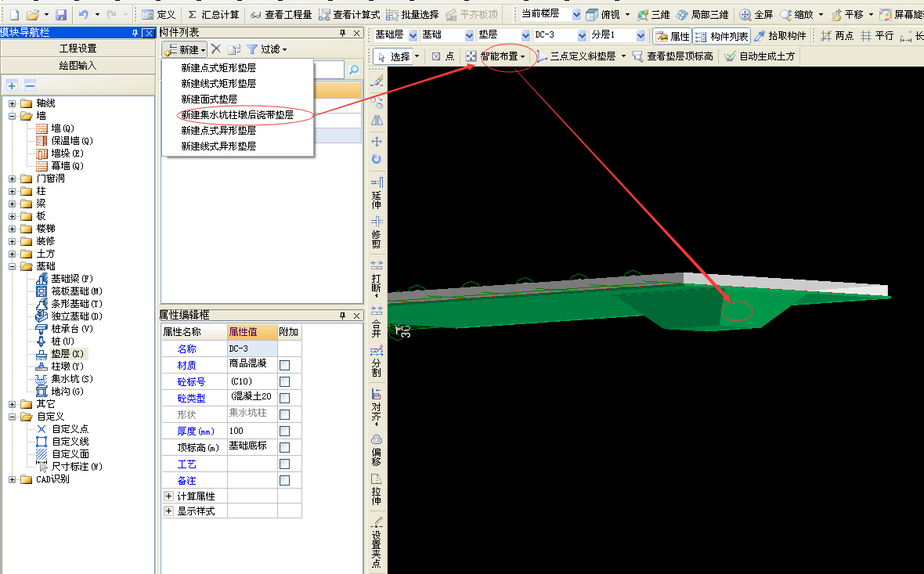Undo the last action
Viewport: 924px width, 574px height.
84,14
